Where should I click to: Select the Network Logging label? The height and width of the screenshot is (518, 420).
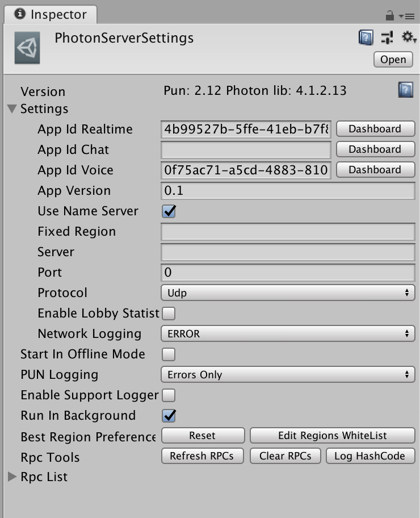[x=90, y=333]
